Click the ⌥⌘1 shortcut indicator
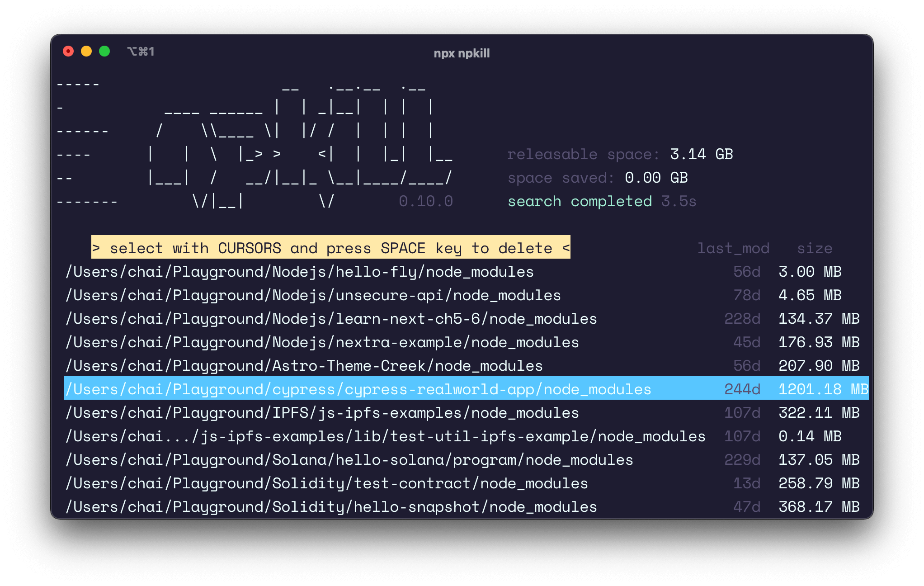Screen dimensions: 924x586 141,52
